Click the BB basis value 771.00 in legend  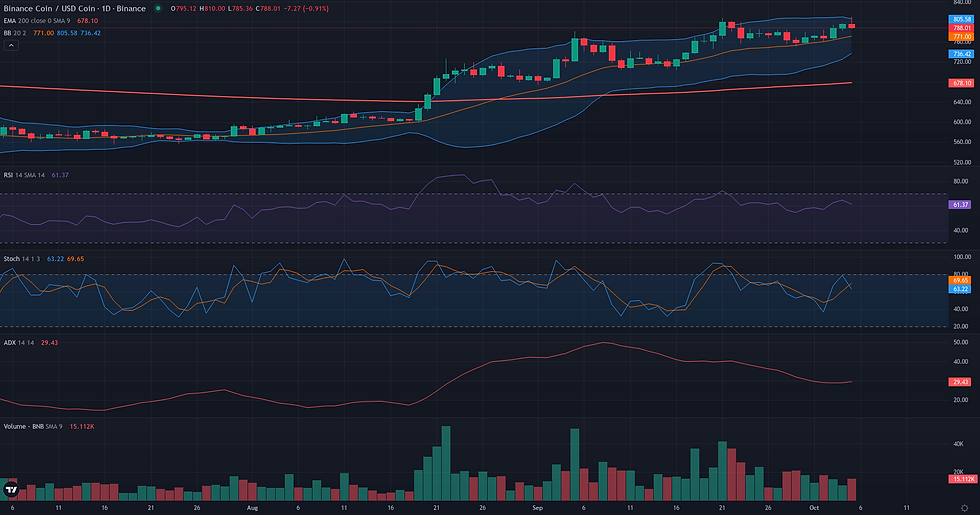coord(44,33)
